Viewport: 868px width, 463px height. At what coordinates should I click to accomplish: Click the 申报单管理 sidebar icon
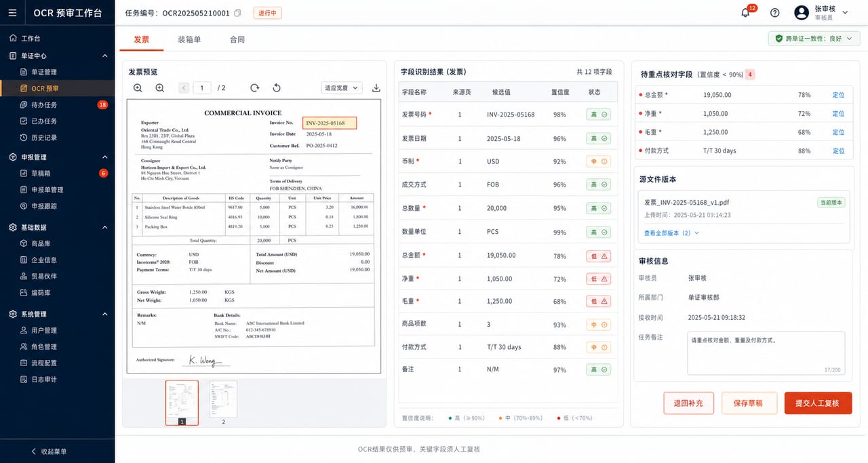24,190
